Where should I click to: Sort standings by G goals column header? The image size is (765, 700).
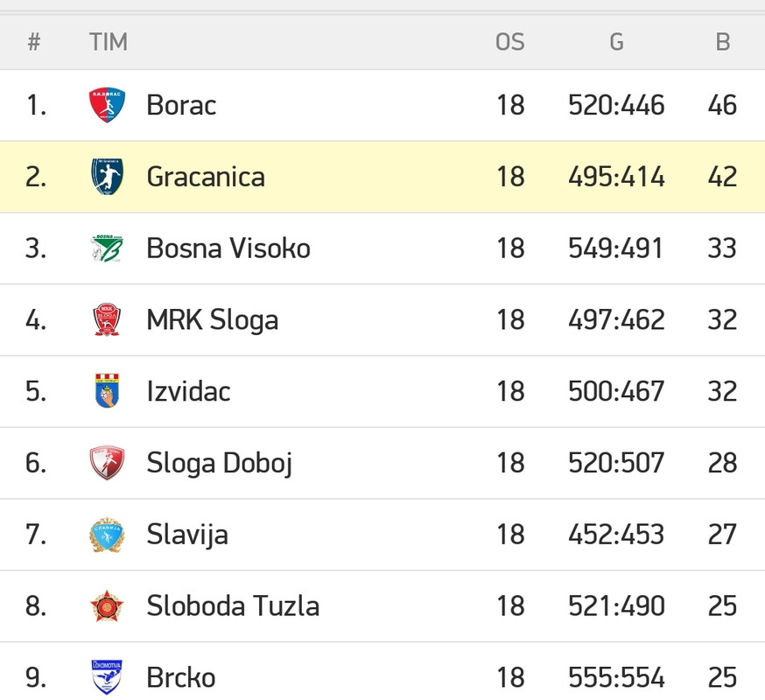[x=617, y=42]
